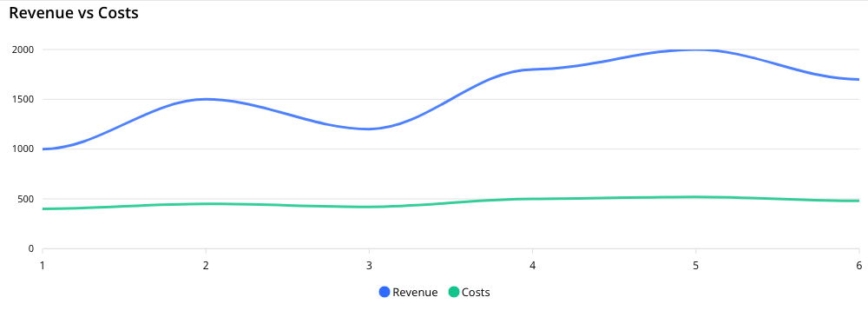Click the 500 y-axis label

coord(26,199)
